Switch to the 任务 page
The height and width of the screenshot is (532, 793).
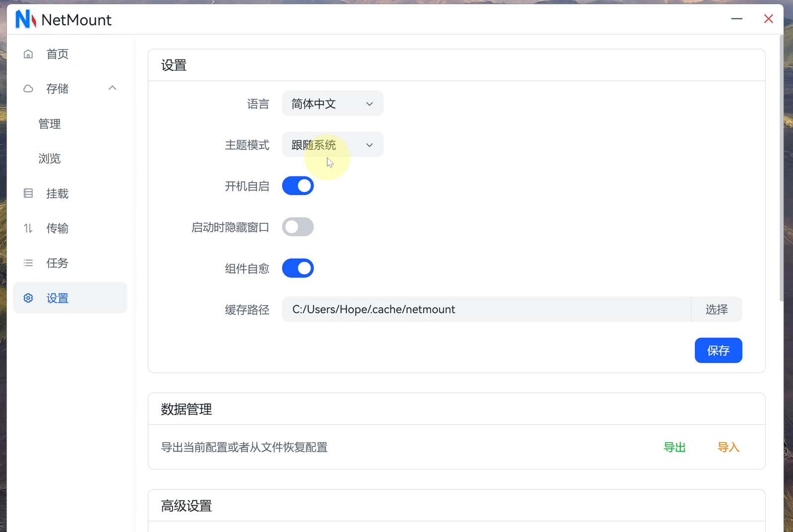coord(70,263)
